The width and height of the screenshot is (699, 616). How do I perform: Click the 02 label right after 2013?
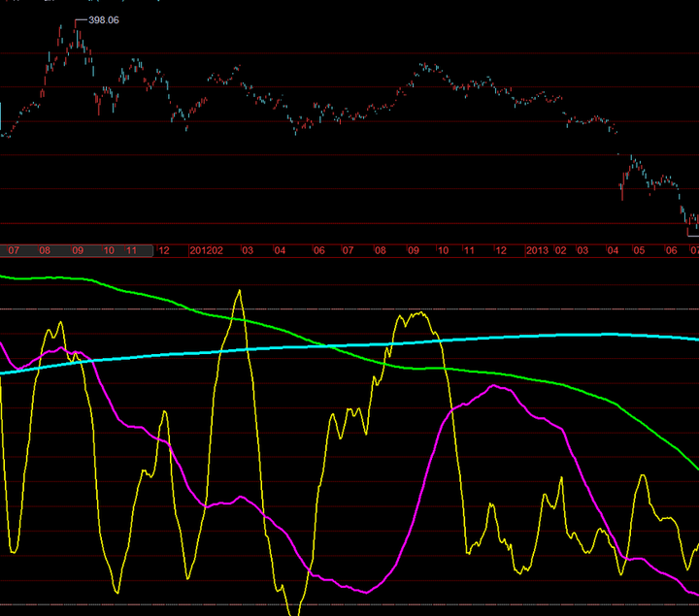(x=560, y=250)
